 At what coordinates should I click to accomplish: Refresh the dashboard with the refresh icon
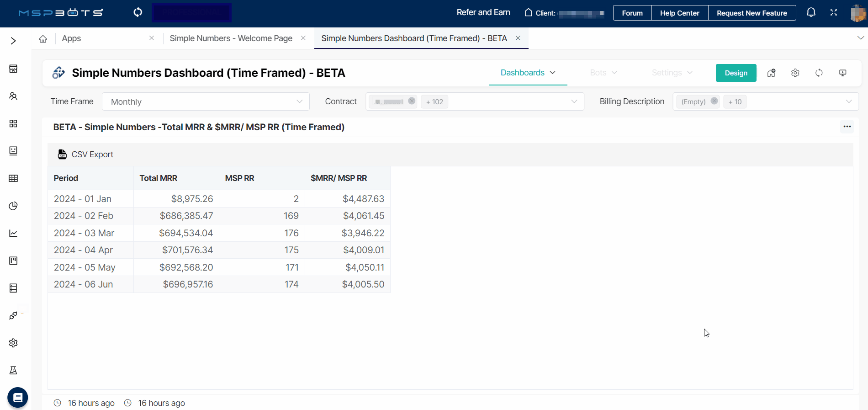tap(819, 73)
